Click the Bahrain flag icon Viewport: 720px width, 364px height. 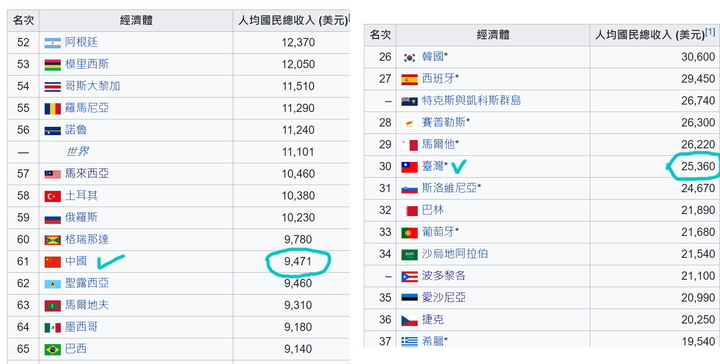click(x=410, y=211)
